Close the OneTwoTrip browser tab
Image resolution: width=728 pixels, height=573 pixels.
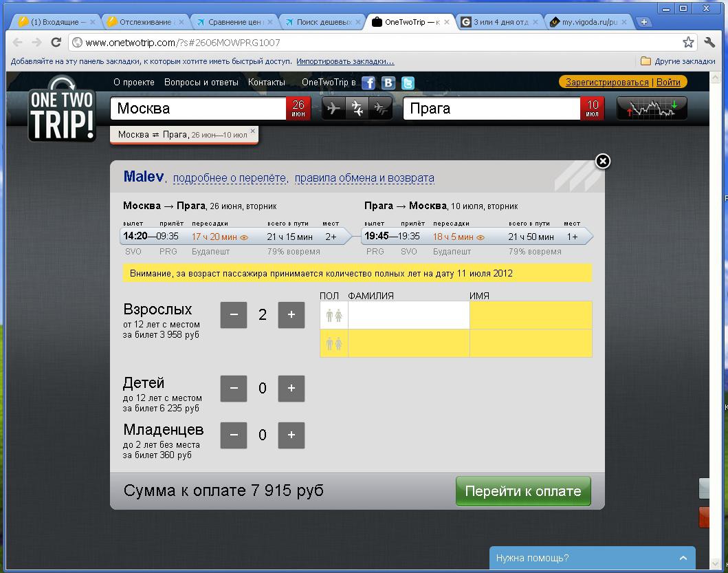(447, 22)
